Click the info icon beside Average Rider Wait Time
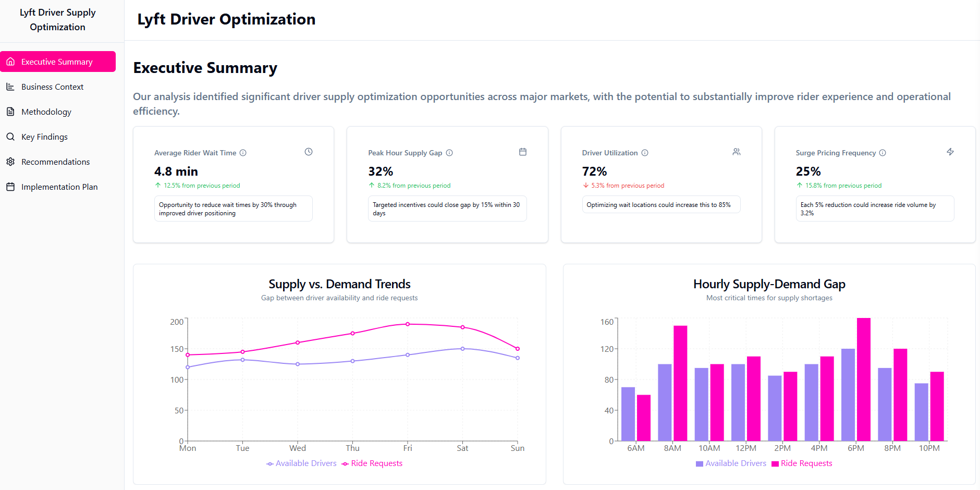980x490 pixels. point(243,153)
